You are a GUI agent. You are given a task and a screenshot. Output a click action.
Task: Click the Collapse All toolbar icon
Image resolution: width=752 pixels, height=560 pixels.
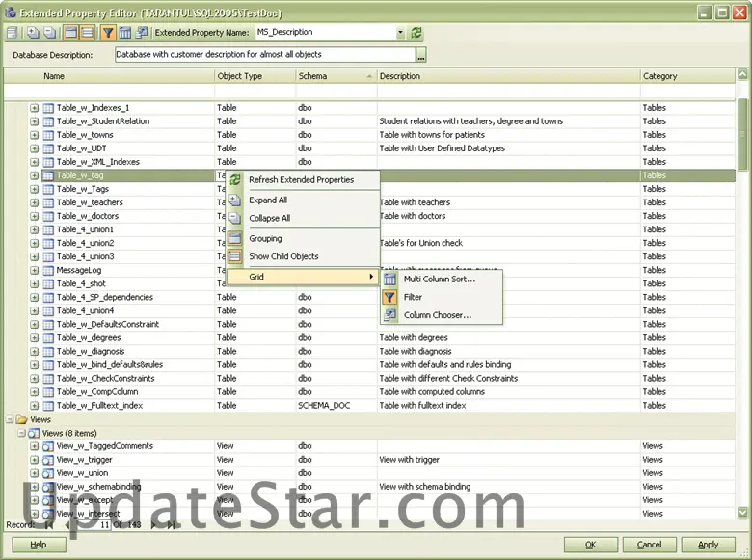49,33
